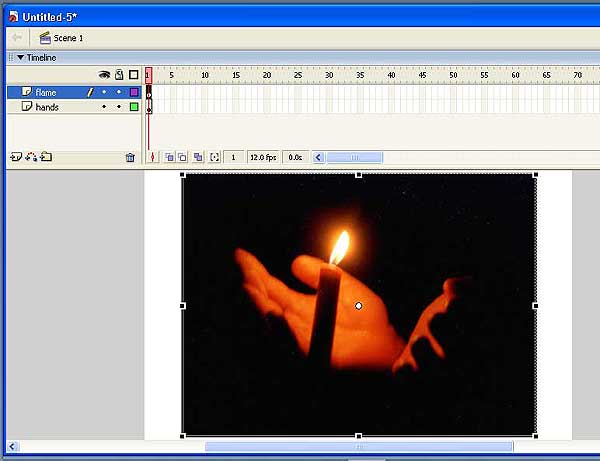Image resolution: width=600 pixels, height=461 pixels.
Task: Click the Insert Layer Folder icon
Action: click(x=46, y=157)
